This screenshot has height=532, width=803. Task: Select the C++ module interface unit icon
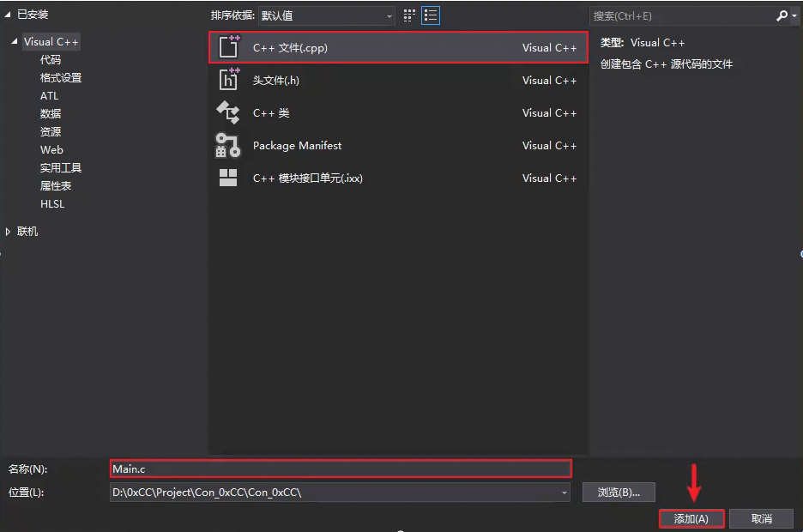point(228,178)
